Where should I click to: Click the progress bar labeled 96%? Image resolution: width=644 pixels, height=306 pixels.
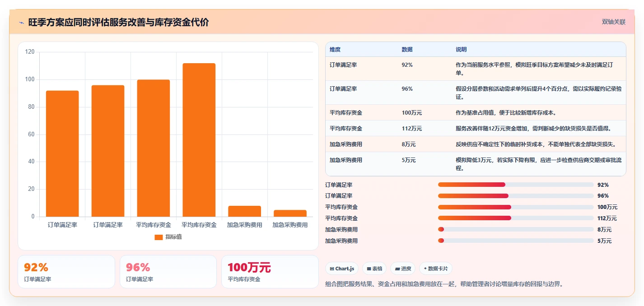(x=516, y=196)
